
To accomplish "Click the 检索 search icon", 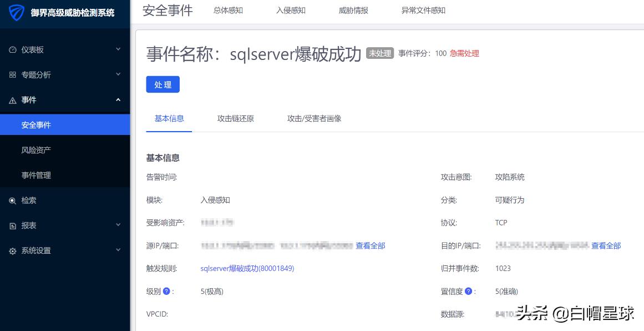I will [x=13, y=200].
